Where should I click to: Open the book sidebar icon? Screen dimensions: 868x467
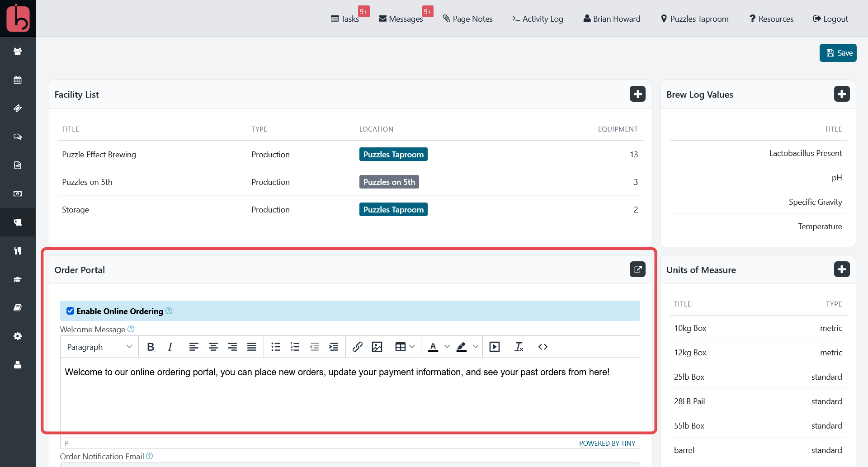18,308
